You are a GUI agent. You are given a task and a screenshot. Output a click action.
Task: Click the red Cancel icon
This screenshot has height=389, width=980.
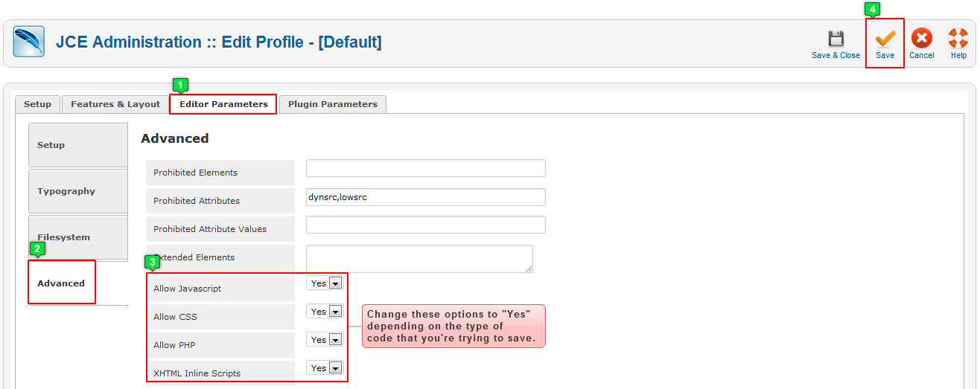click(x=922, y=39)
